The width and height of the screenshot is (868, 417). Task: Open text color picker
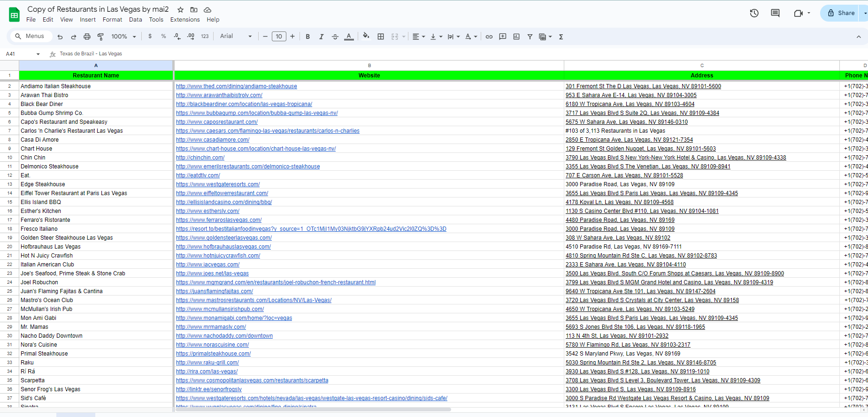coord(349,37)
